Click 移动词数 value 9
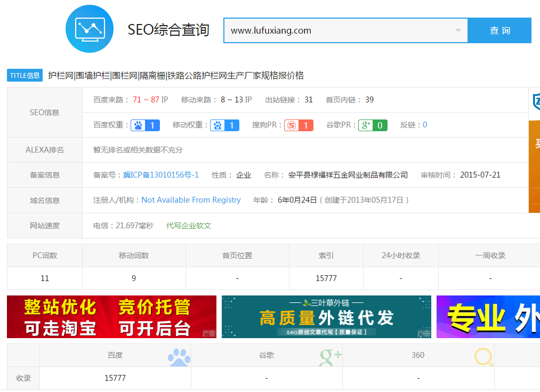The image size is (540, 392). pos(134,278)
